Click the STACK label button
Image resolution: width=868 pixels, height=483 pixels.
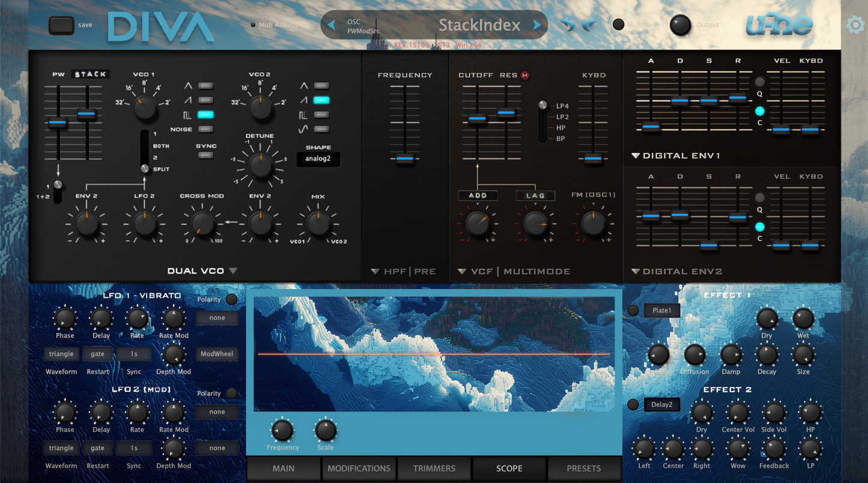91,74
